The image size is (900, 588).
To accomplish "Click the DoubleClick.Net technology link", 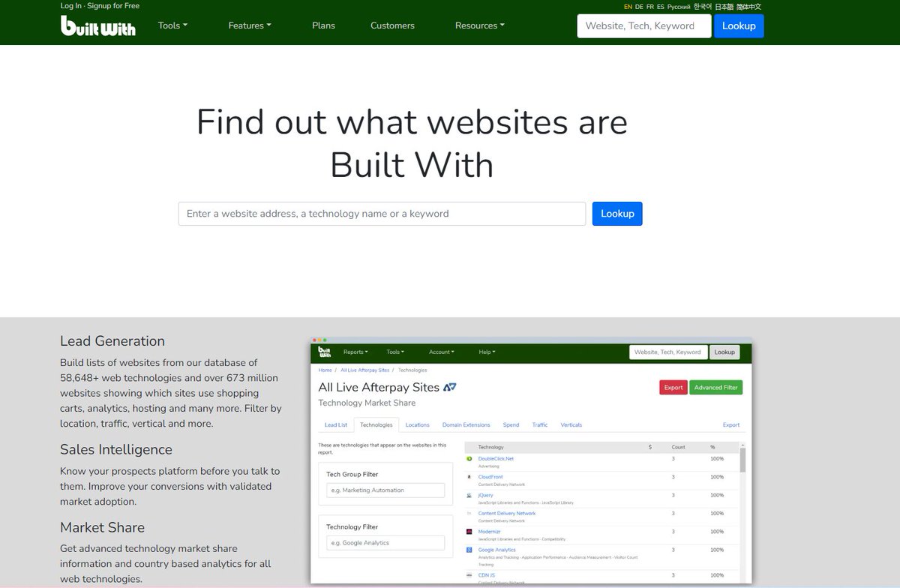I will point(496,458).
